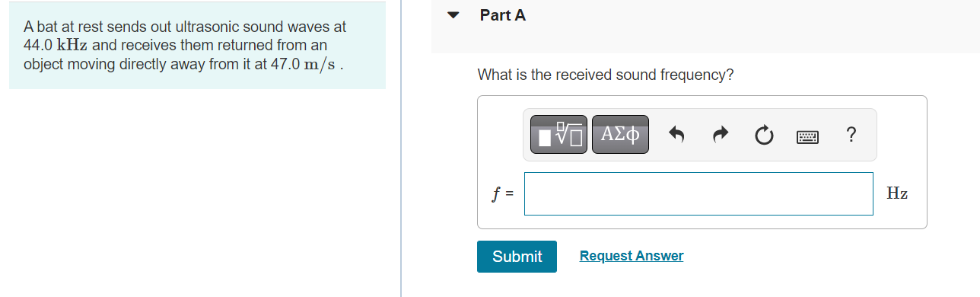Screen dimensions: 980x297
Task: Collapse Part A using the triangle arrow
Action: tap(454, 15)
